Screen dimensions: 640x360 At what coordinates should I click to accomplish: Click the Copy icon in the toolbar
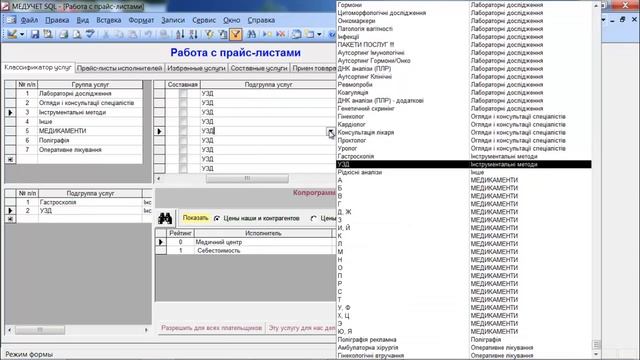tap(119, 35)
